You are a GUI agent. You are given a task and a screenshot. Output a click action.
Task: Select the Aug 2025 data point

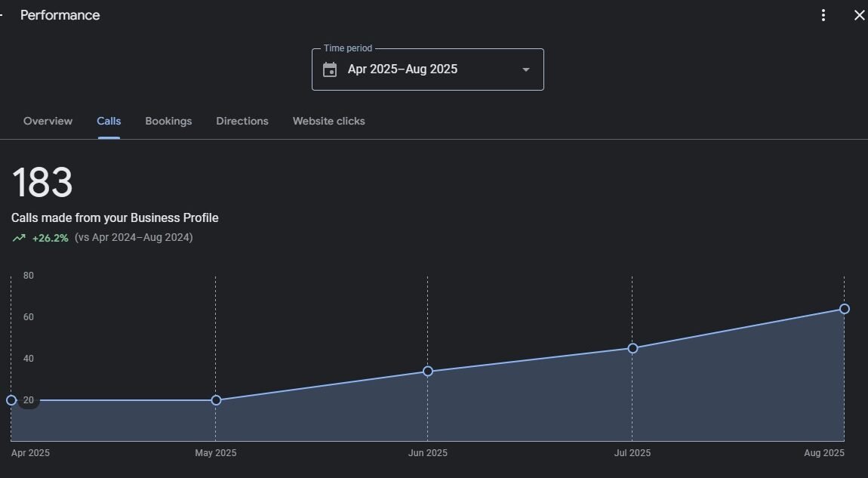845,309
